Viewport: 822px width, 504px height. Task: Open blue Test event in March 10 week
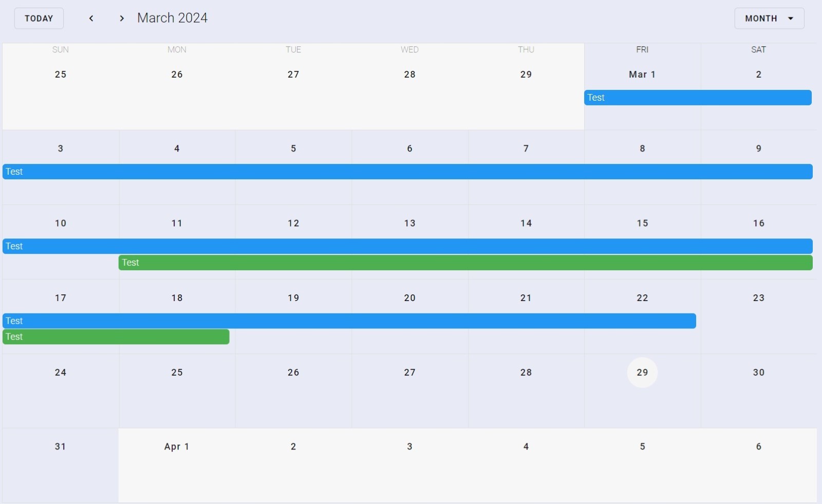click(407, 246)
